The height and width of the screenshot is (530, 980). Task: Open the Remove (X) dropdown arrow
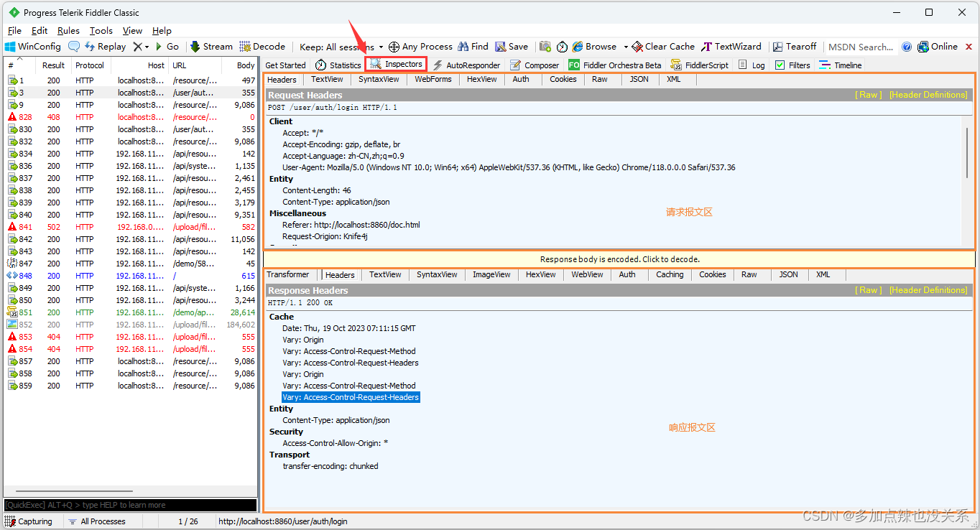(147, 47)
